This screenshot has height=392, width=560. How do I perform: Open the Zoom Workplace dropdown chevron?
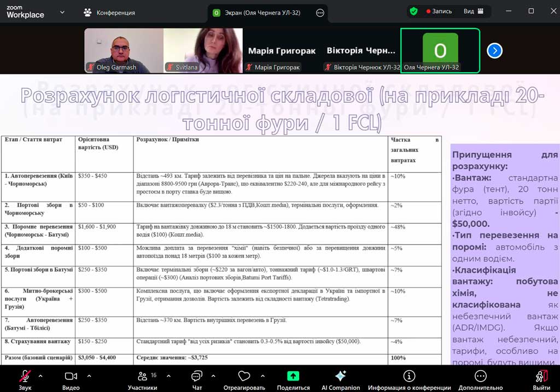click(62, 12)
